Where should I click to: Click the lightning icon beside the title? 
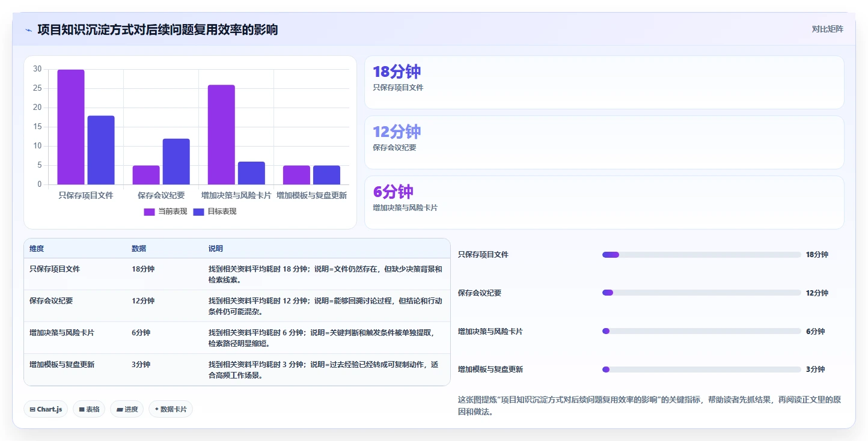tap(28, 30)
